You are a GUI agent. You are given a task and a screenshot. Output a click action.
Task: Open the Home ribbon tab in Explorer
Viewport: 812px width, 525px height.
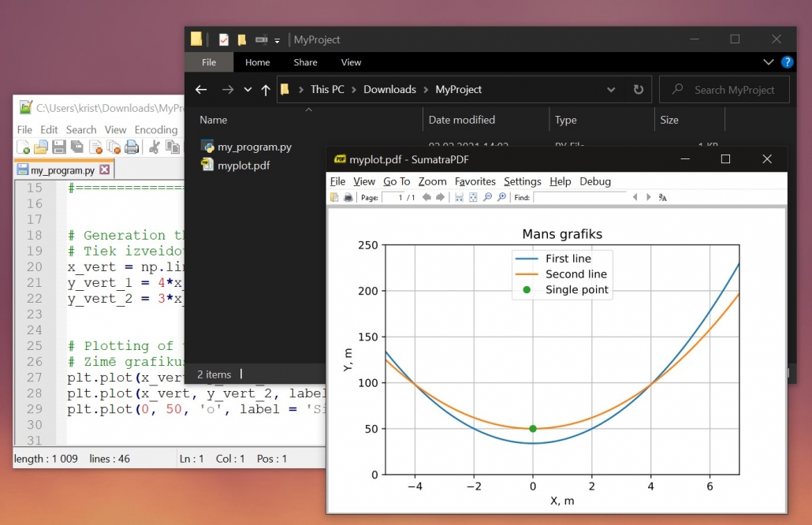(x=257, y=62)
